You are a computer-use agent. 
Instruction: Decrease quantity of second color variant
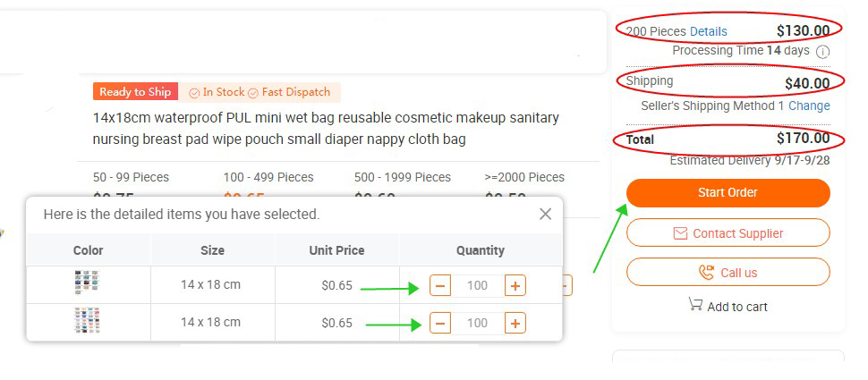pyautogui.click(x=440, y=323)
